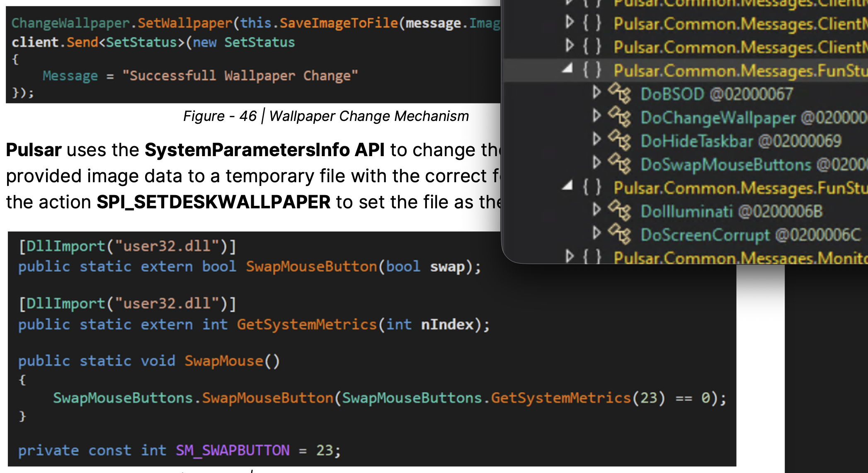The width and height of the screenshot is (868, 473).
Task: Expand the DoSwapMouseButtons class node
Action: tap(596, 163)
